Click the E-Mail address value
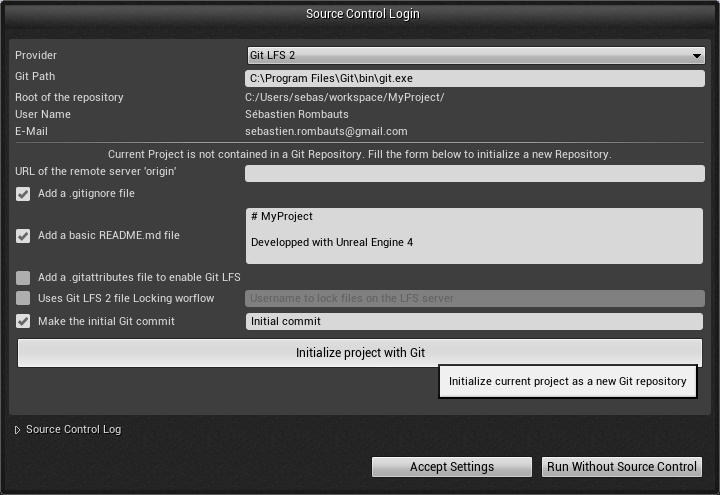 (x=326, y=131)
